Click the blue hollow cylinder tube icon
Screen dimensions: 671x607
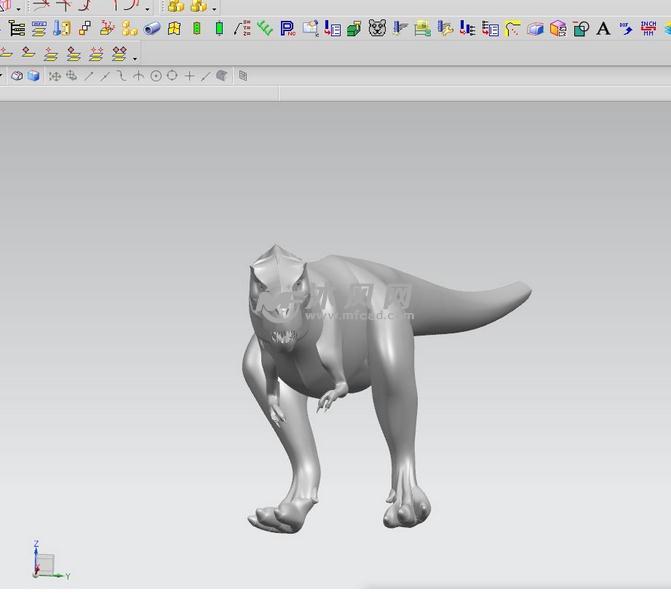[152, 29]
